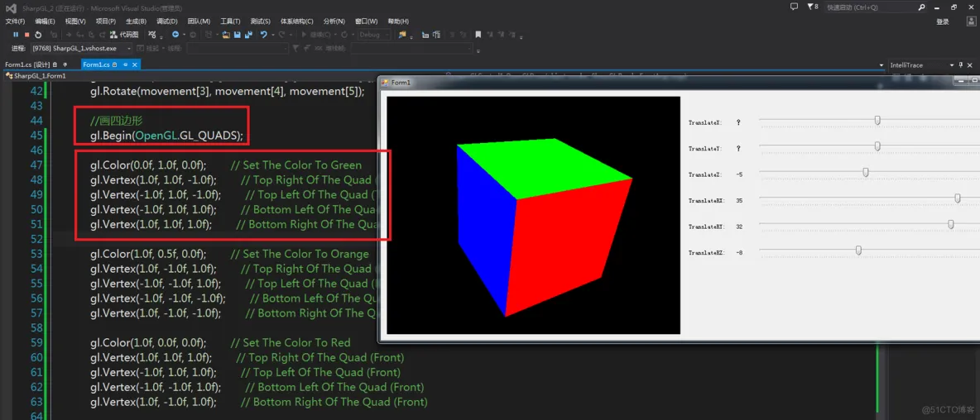Open the process dropdown showing SharpGL_1.vshost.exe

(81, 48)
